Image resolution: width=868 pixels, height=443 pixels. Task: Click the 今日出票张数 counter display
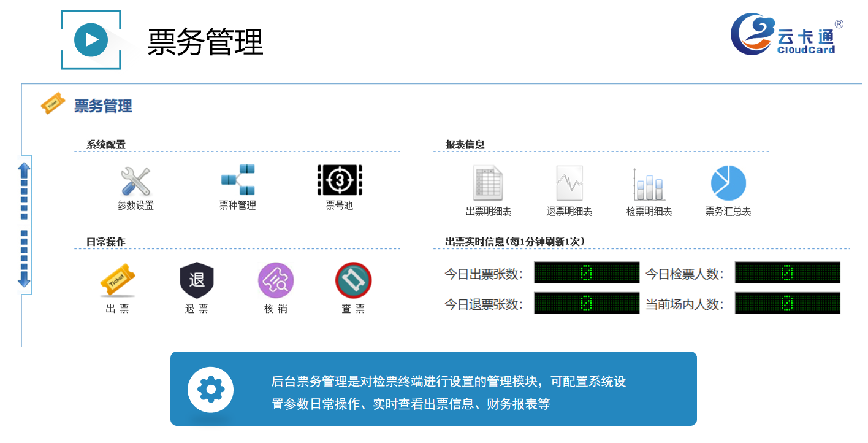(x=586, y=273)
